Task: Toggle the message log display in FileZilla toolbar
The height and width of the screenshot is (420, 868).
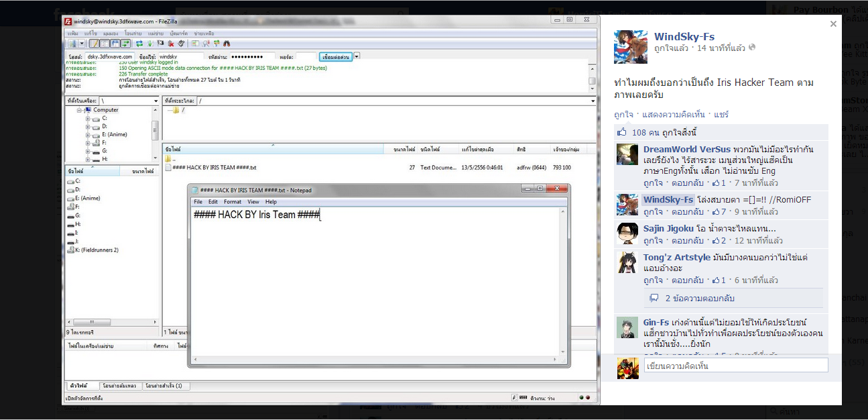Action: click(95, 44)
